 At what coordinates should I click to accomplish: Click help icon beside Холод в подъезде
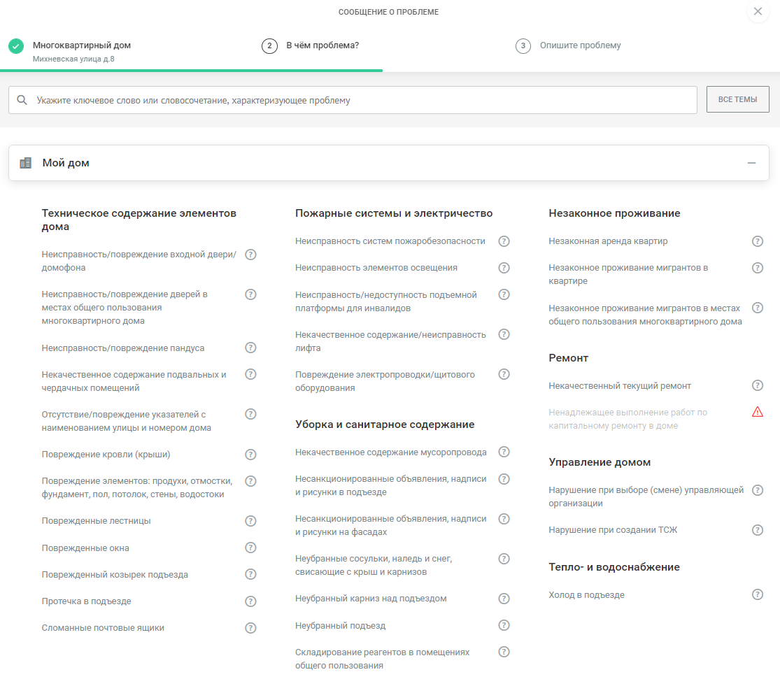(757, 594)
